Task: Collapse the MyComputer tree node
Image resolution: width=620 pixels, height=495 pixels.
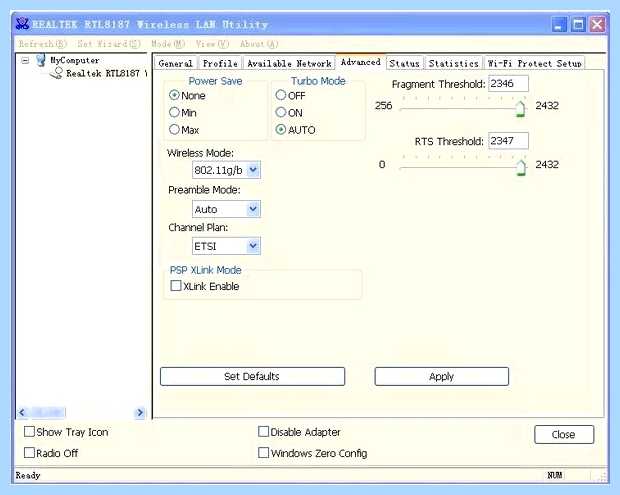Action: click(x=25, y=60)
